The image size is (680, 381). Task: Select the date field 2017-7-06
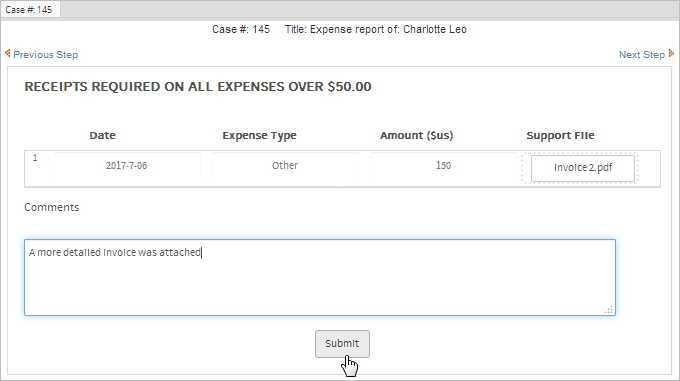point(127,166)
